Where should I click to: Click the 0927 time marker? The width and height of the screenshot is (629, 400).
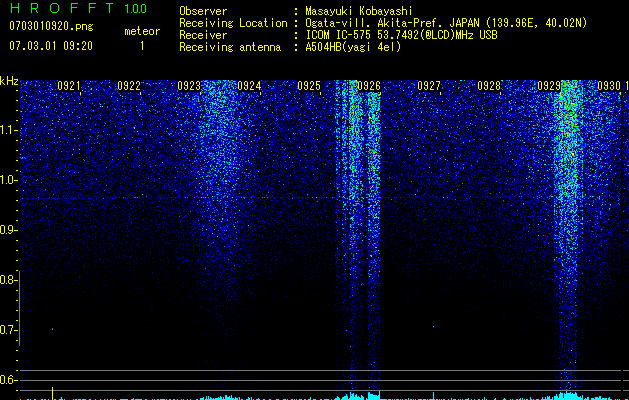(429, 86)
